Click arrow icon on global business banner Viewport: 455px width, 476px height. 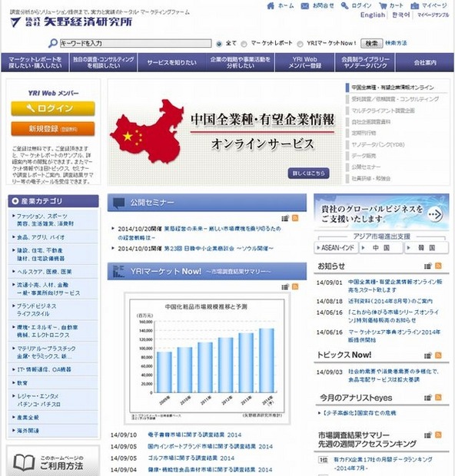(435, 214)
